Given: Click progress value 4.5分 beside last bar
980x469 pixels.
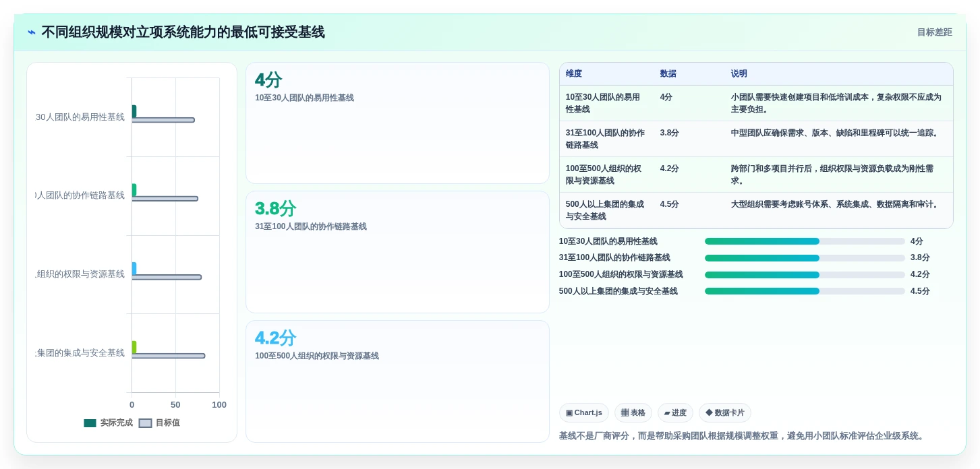Looking at the screenshot, I should [920, 291].
